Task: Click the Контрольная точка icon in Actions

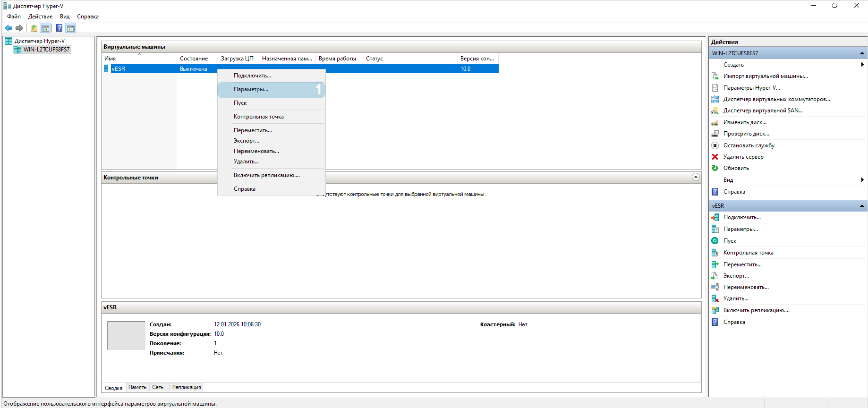Action: pyautogui.click(x=715, y=253)
